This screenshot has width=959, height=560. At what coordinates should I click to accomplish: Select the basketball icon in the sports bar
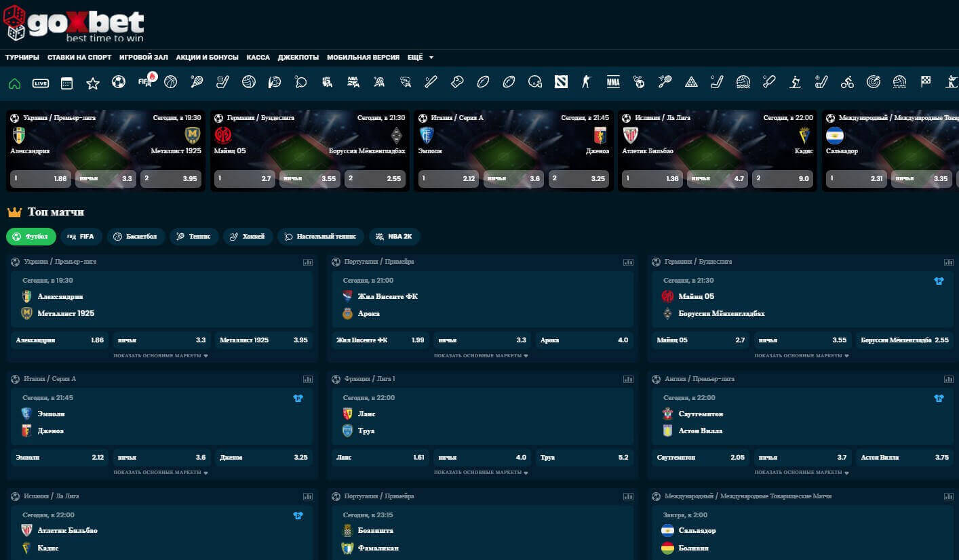(170, 82)
